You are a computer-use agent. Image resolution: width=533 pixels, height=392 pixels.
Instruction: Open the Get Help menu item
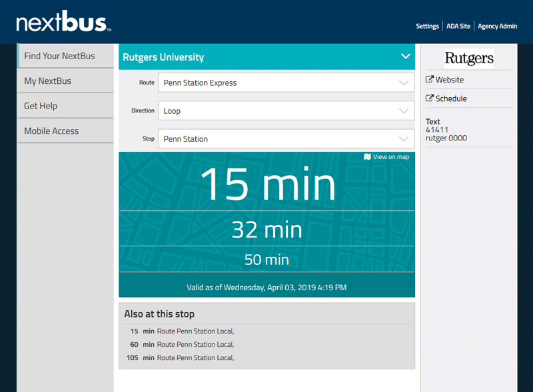pyautogui.click(x=65, y=106)
